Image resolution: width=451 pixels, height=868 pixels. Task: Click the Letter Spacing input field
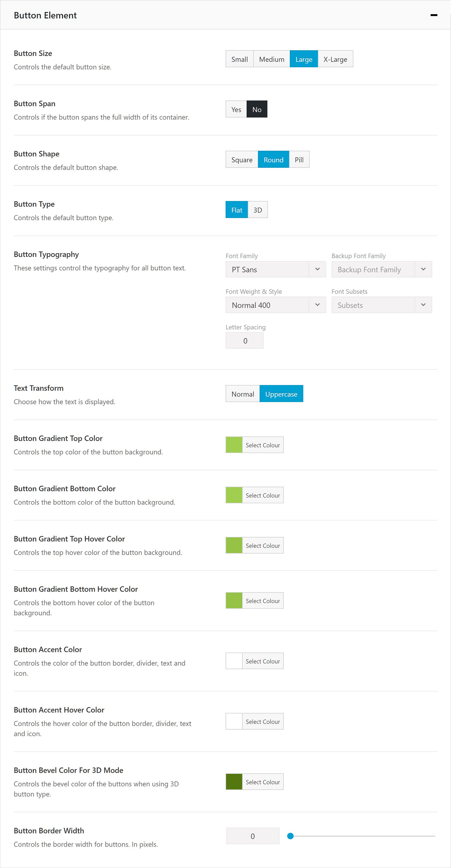[x=244, y=341]
